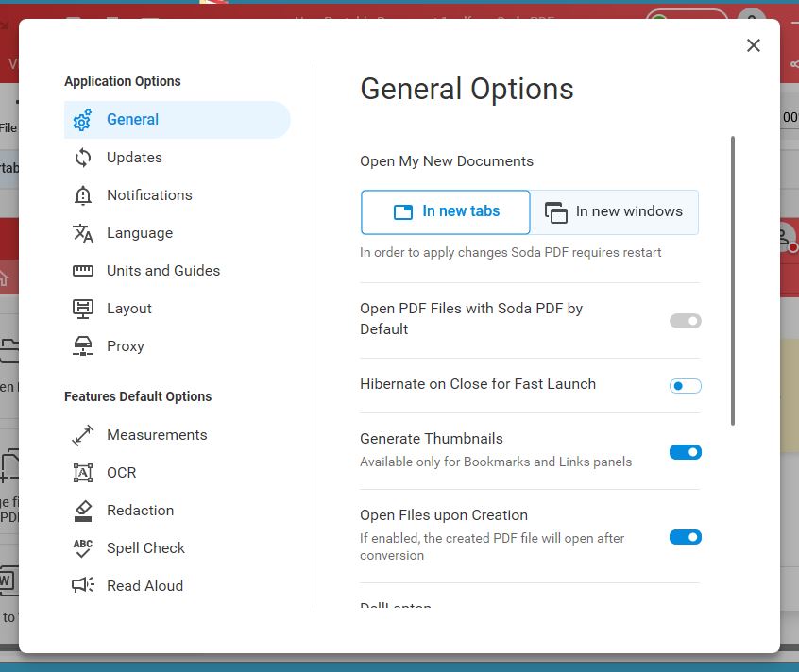The image size is (799, 672).
Task: Click the stacked windows icon
Action: [x=556, y=212]
